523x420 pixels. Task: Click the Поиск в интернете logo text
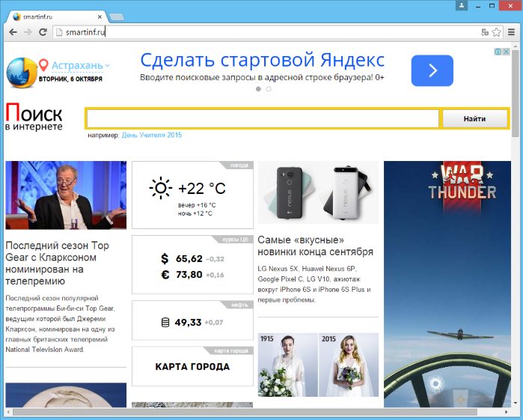[34, 117]
